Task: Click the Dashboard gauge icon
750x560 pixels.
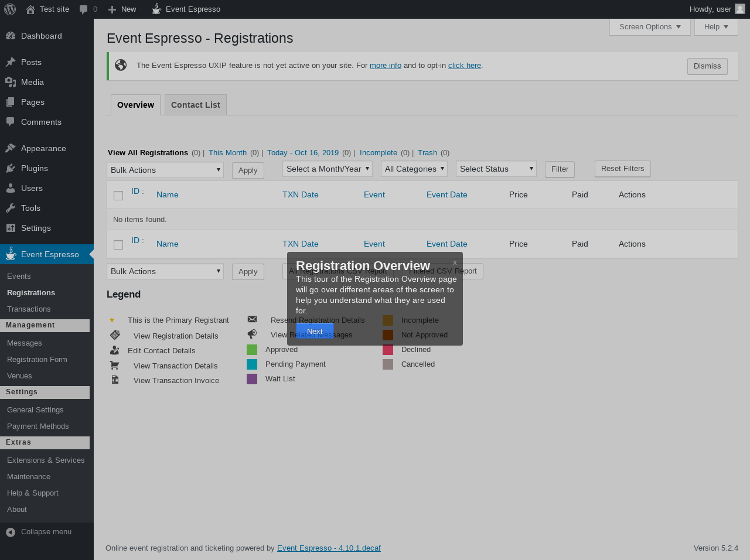Action: click(11, 36)
